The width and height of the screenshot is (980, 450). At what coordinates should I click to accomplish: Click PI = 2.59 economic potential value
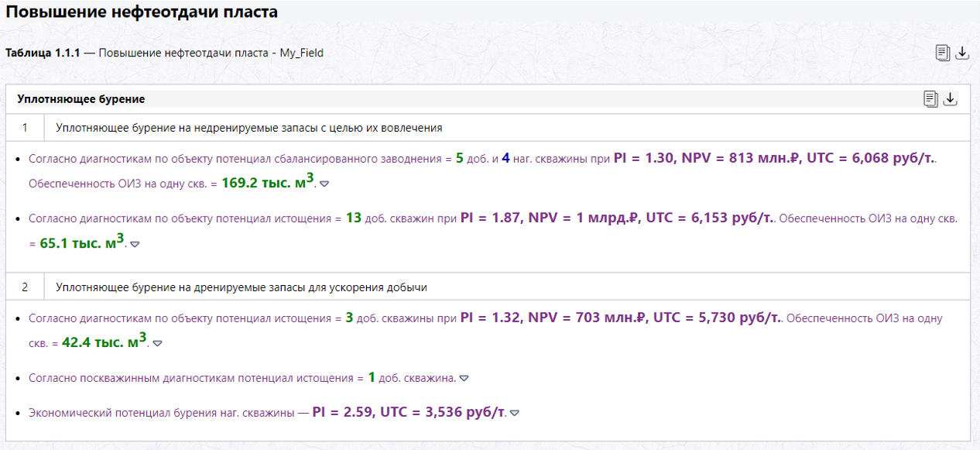(342, 413)
